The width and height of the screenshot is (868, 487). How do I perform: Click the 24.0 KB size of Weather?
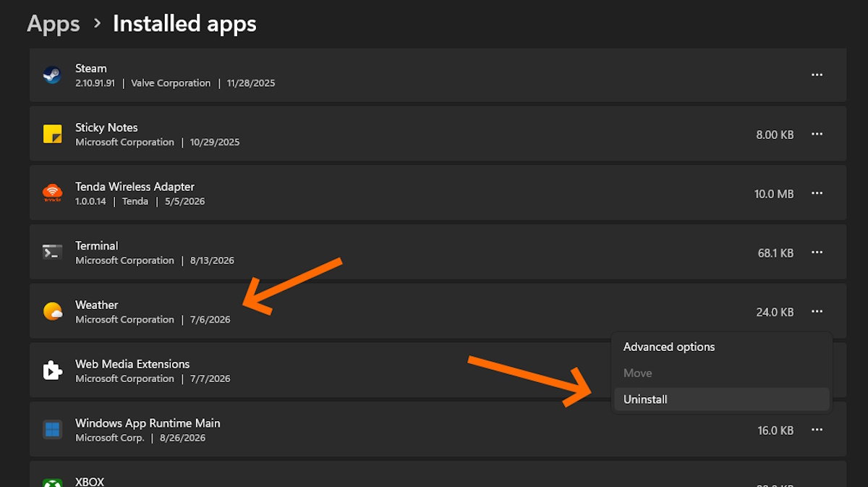[x=775, y=313]
